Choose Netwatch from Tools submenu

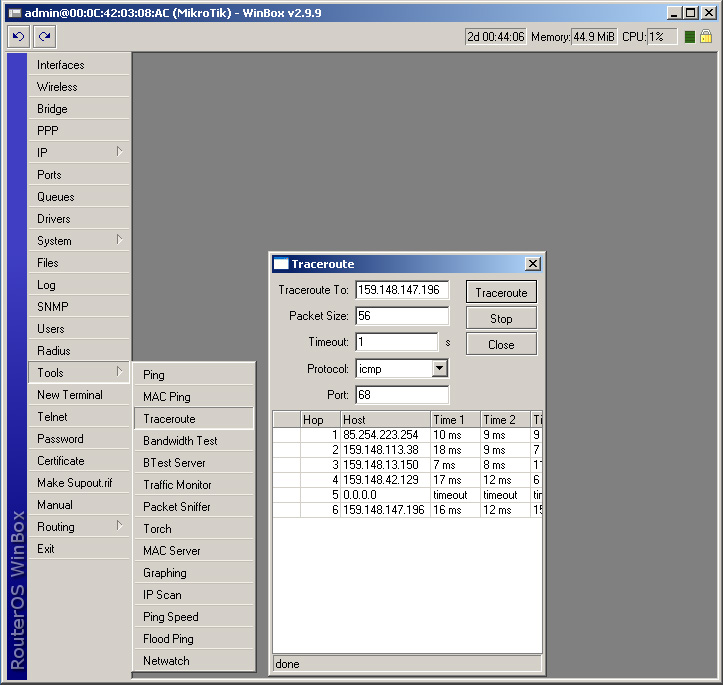194,661
